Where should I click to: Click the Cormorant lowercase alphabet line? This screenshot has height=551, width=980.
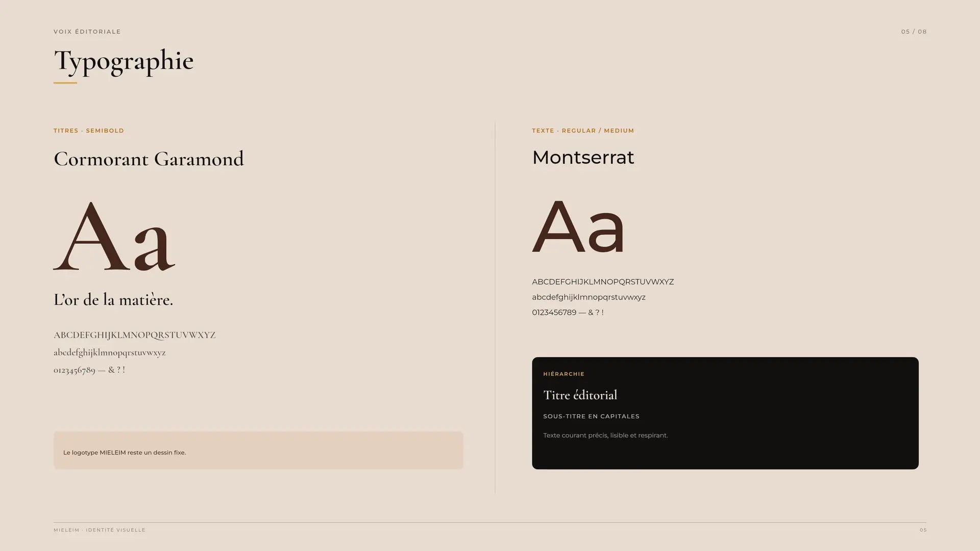click(x=110, y=353)
